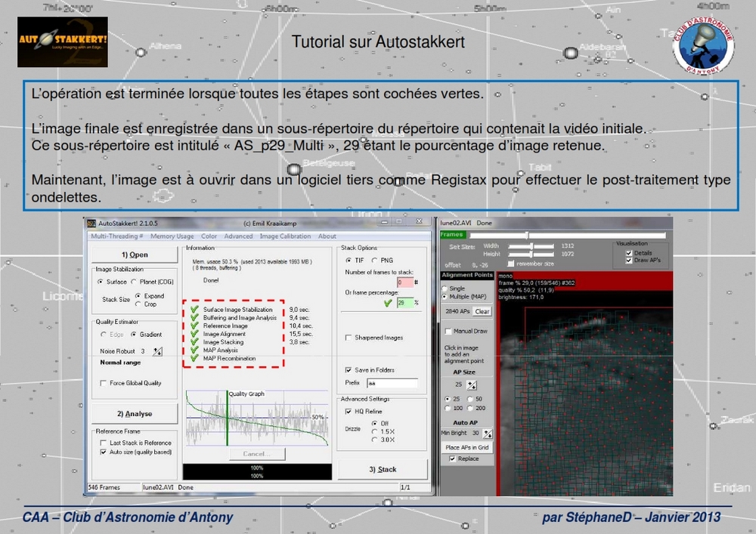Toggle Save in Folders checkbox
This screenshot has width=756, height=534.
tap(349, 370)
